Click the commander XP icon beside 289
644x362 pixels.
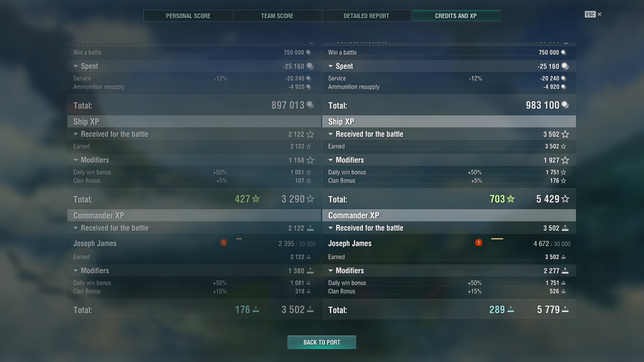(x=511, y=310)
